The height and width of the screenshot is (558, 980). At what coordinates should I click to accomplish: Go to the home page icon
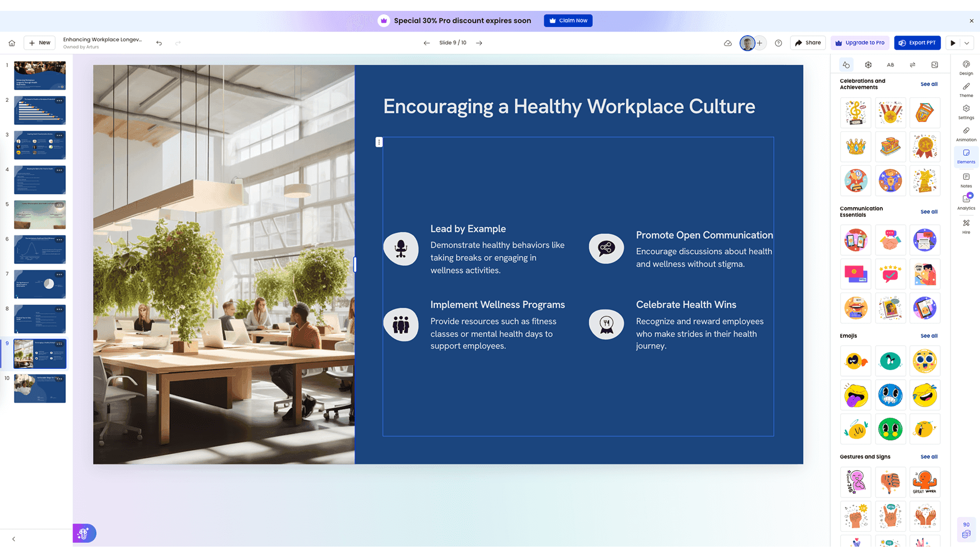coord(12,43)
